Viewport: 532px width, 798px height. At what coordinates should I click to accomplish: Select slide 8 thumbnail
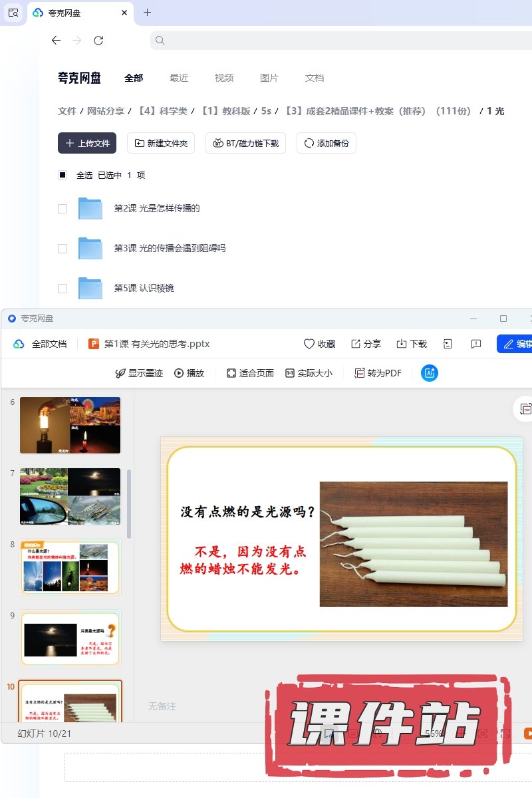tap(70, 567)
